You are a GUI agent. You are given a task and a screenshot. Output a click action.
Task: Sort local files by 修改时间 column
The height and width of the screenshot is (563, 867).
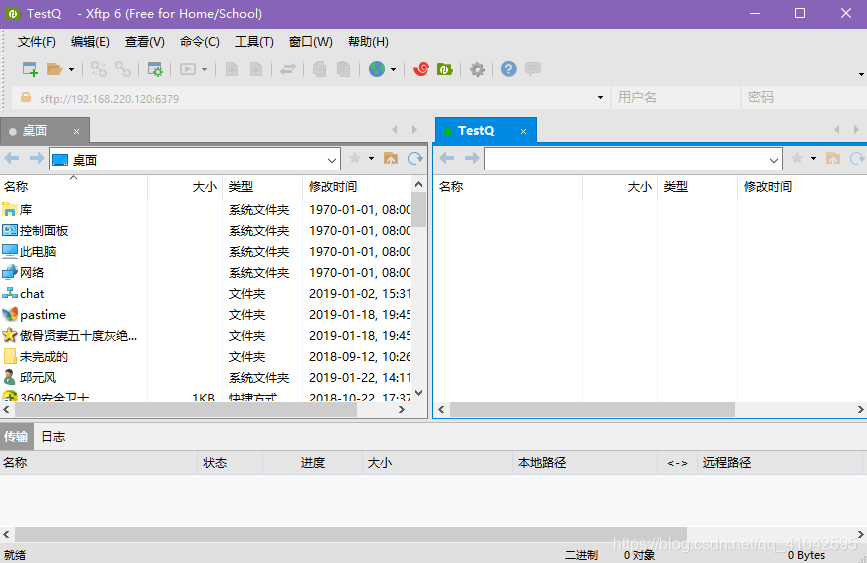click(357, 187)
